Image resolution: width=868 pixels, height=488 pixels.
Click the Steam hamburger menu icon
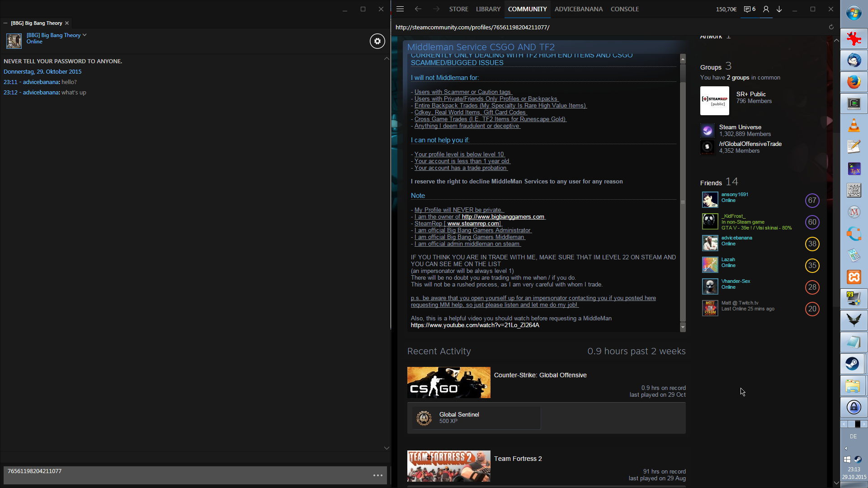[400, 9]
